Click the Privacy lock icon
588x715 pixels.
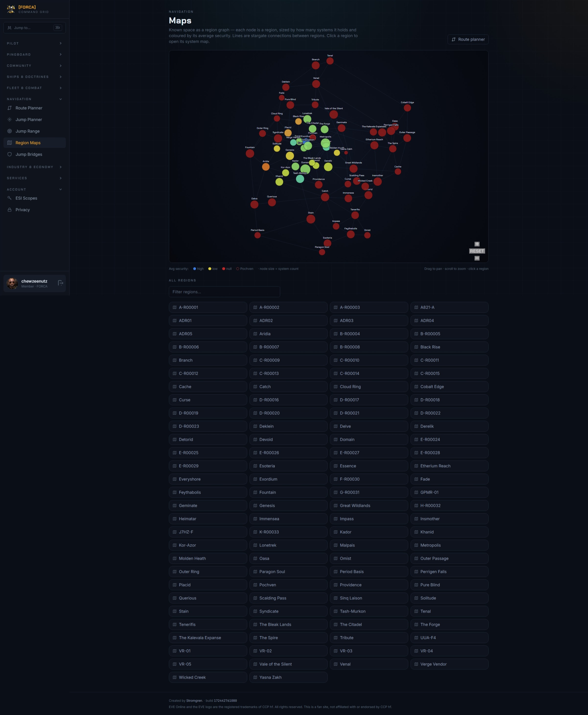click(x=10, y=210)
